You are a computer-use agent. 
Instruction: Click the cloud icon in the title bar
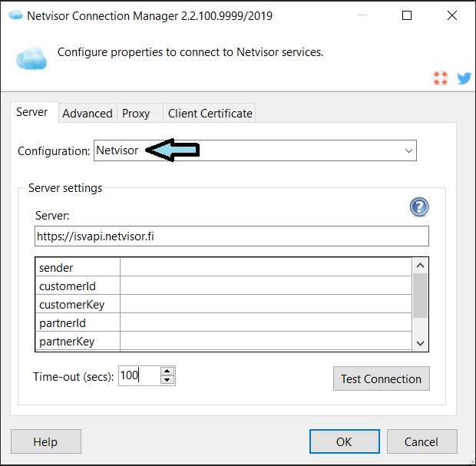[x=15, y=15]
